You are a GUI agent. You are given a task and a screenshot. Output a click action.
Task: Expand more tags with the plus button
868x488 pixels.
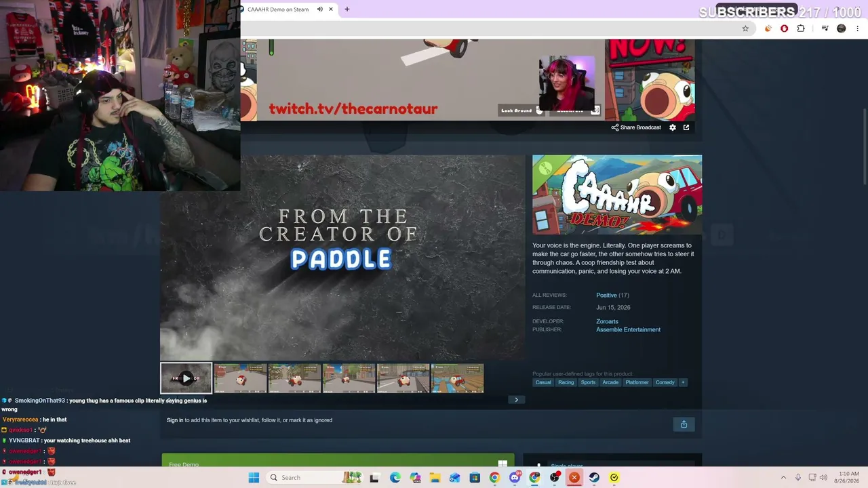683,382
